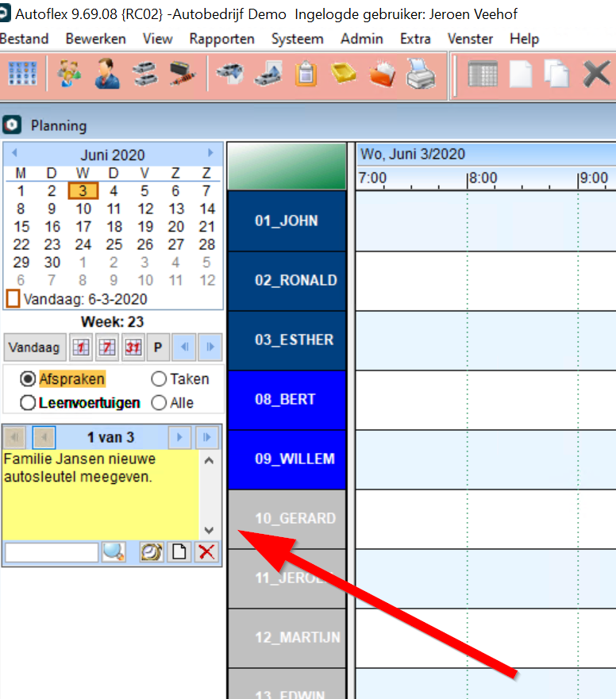This screenshot has height=699, width=616.
Task: Select 09_WILLEM resource row header
Action: coord(287,459)
